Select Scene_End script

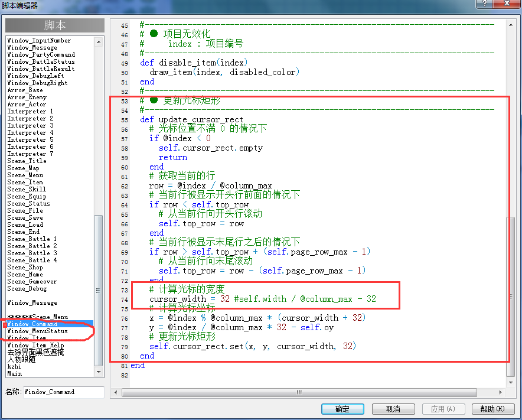click(24, 232)
